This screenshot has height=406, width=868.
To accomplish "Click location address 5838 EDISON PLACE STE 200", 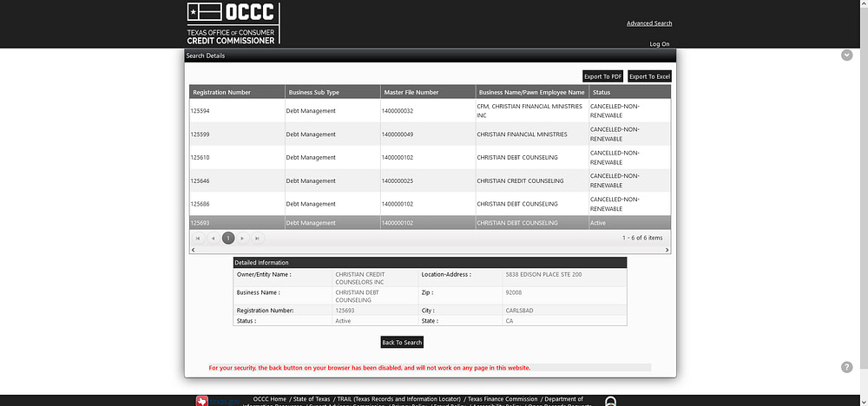I will pyautogui.click(x=543, y=274).
